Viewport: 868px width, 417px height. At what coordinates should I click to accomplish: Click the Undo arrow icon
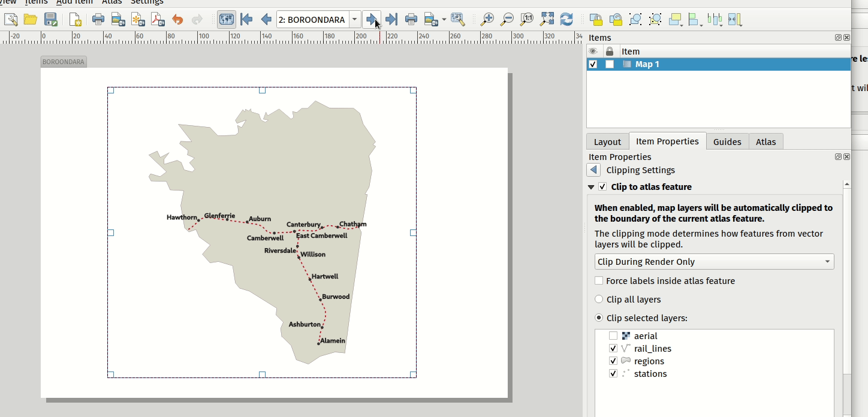pos(177,20)
